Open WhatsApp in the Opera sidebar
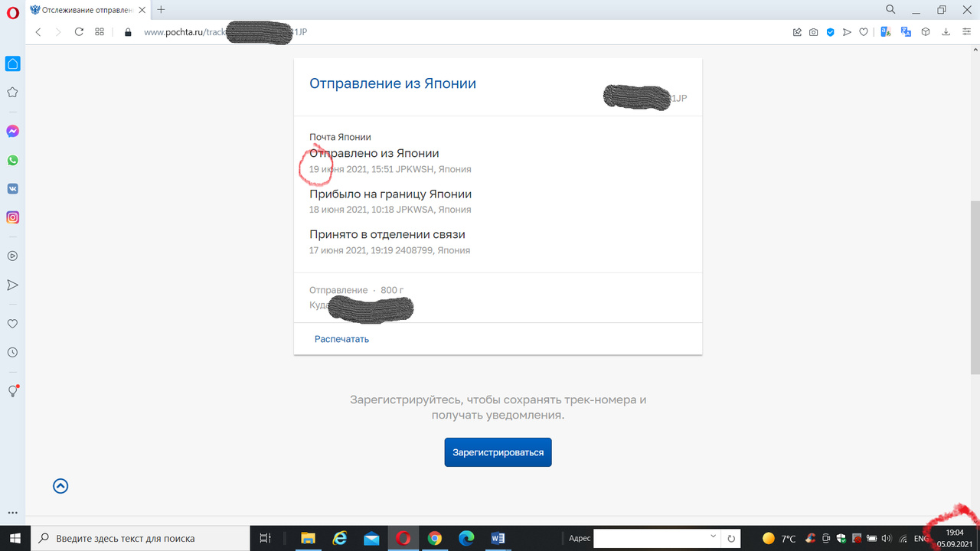 (x=12, y=161)
